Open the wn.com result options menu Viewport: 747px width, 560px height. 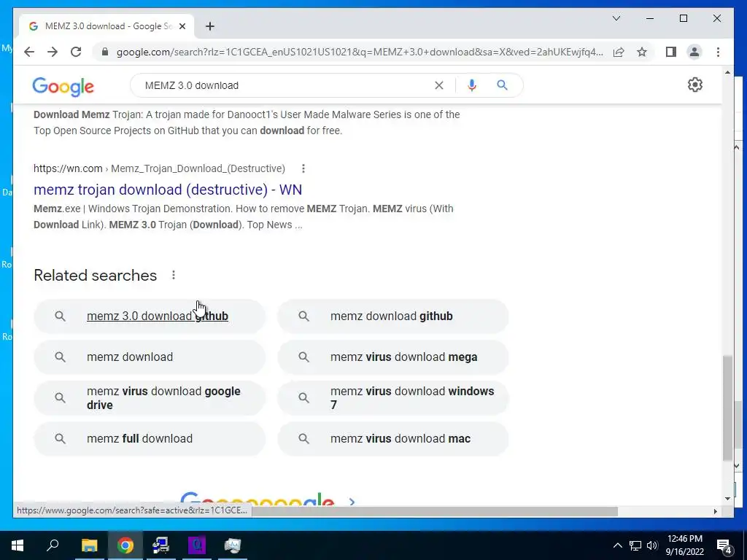[x=303, y=168]
